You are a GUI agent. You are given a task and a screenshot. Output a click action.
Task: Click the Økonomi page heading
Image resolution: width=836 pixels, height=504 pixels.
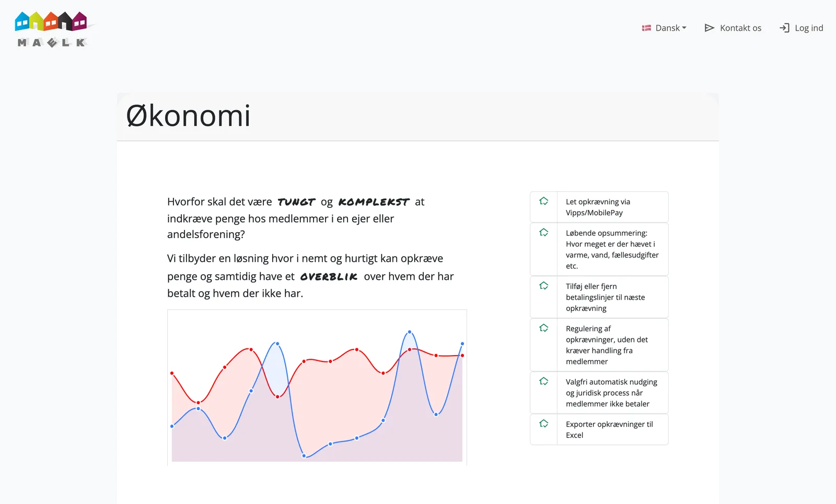(188, 116)
